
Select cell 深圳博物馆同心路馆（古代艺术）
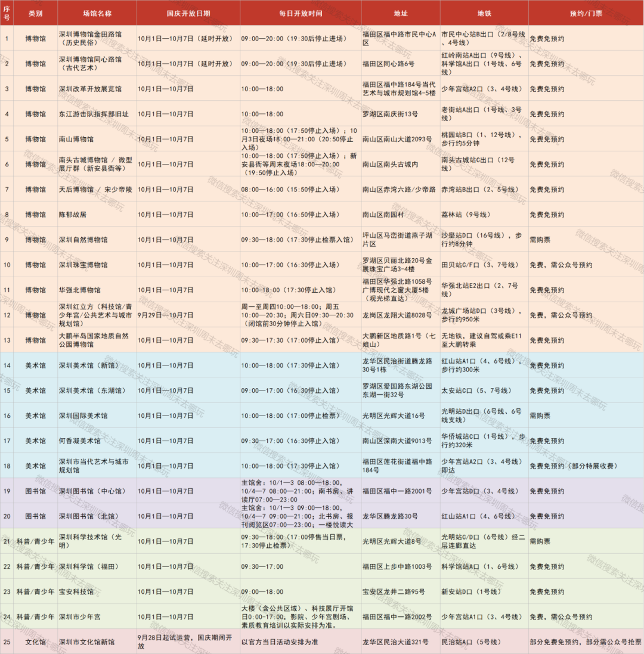pyautogui.click(x=97, y=63)
